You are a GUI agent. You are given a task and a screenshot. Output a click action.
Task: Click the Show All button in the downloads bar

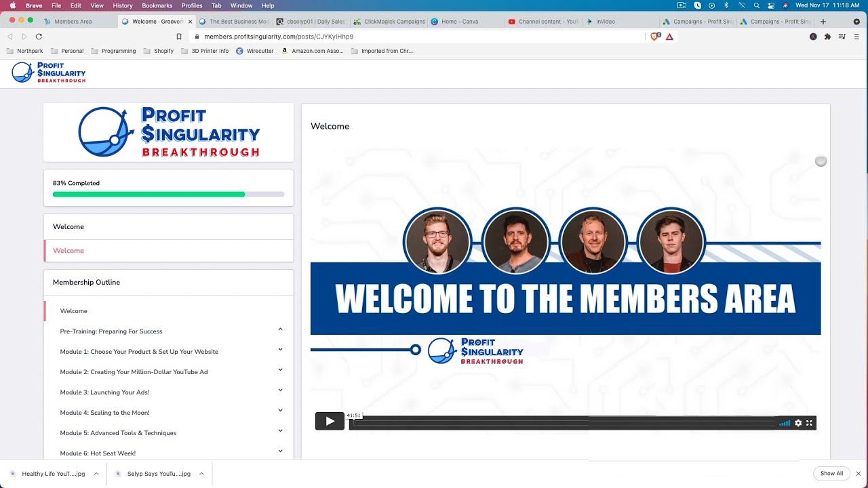[831, 473]
